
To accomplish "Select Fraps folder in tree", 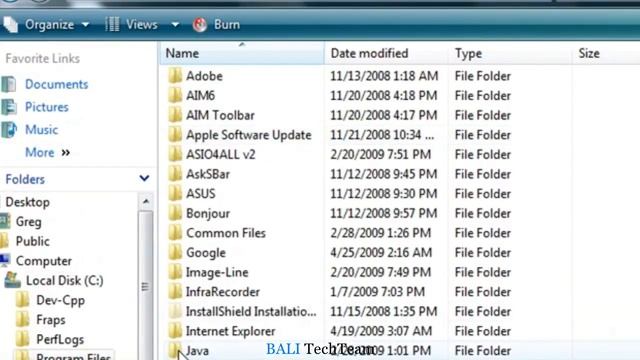I will (x=51, y=320).
